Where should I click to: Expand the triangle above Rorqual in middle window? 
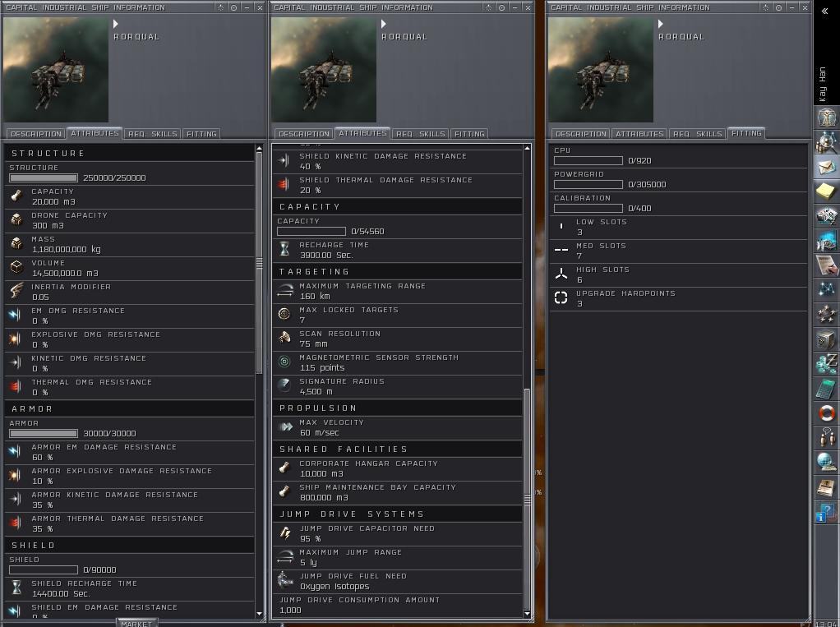click(x=384, y=24)
